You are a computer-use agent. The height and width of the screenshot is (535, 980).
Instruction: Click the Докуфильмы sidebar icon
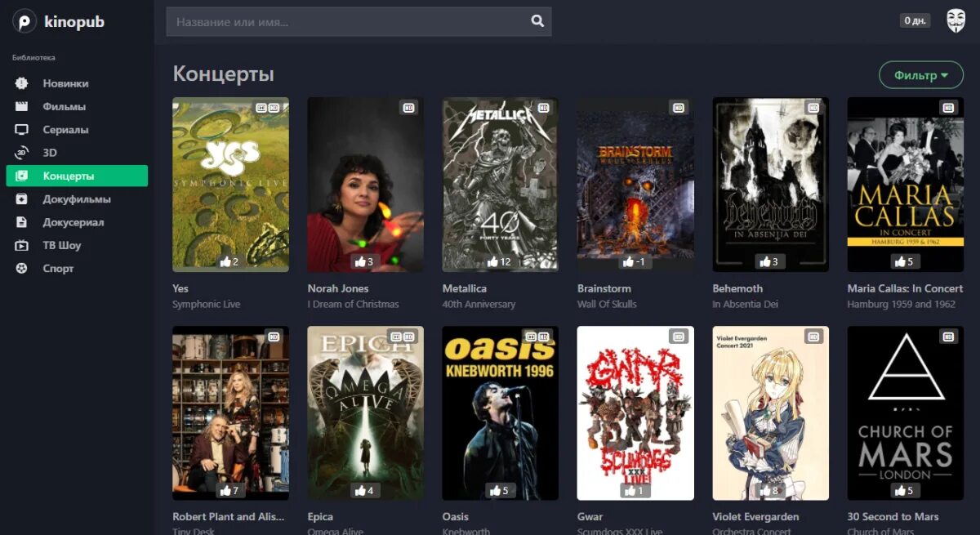coord(22,199)
